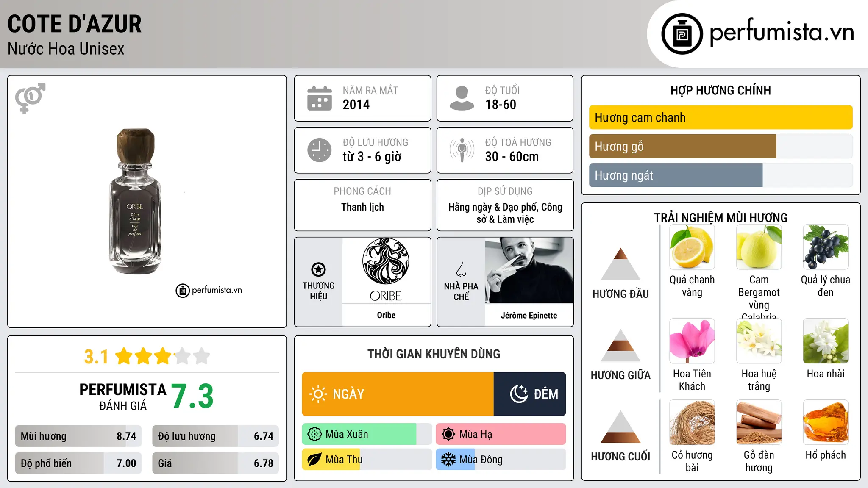The width and height of the screenshot is (868, 488).
Task: Click the leaf icon for Mùa Thu
Action: click(314, 460)
